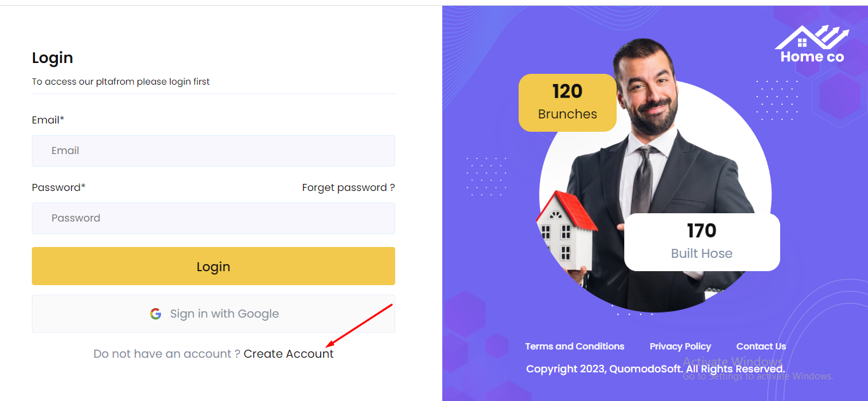Screen dimensions: 868x401
Task: Click the Login page heading
Action: (52, 58)
